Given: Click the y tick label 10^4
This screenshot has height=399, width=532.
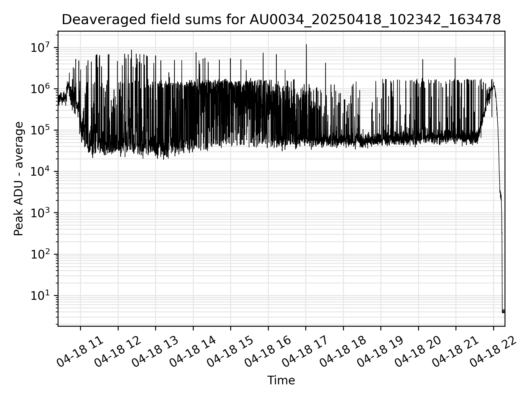Looking at the screenshot, I should point(40,171).
